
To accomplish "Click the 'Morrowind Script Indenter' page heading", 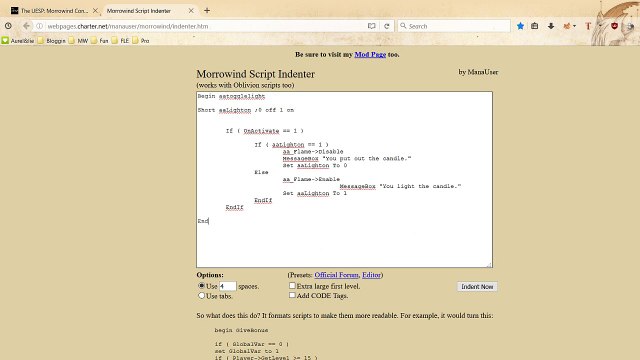I will click(x=256, y=74).
